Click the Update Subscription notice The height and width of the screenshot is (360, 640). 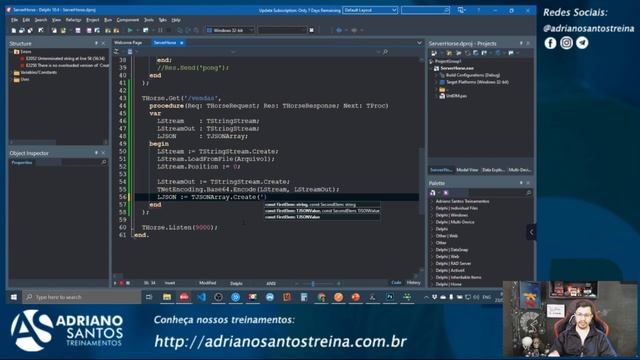[x=299, y=10]
